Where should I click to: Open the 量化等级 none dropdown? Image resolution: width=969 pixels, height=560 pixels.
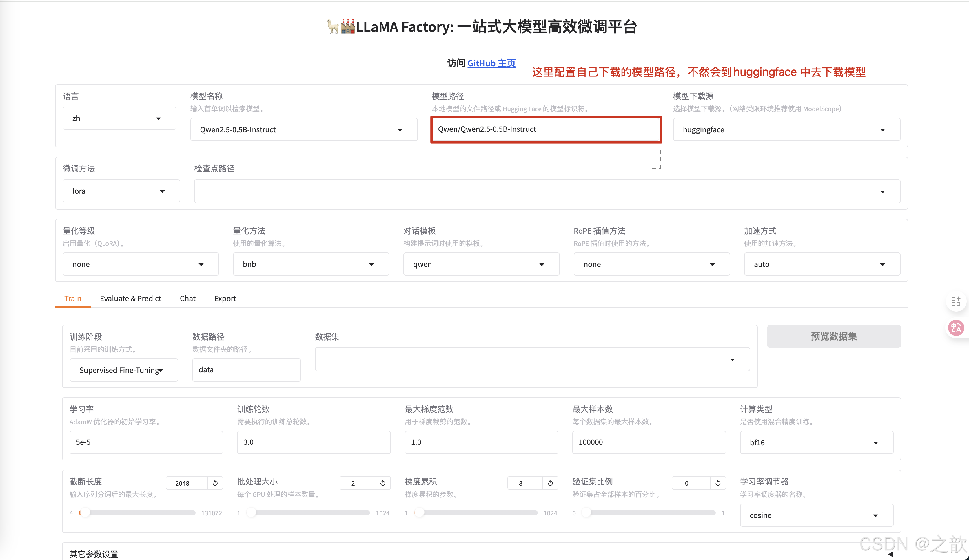click(x=141, y=264)
